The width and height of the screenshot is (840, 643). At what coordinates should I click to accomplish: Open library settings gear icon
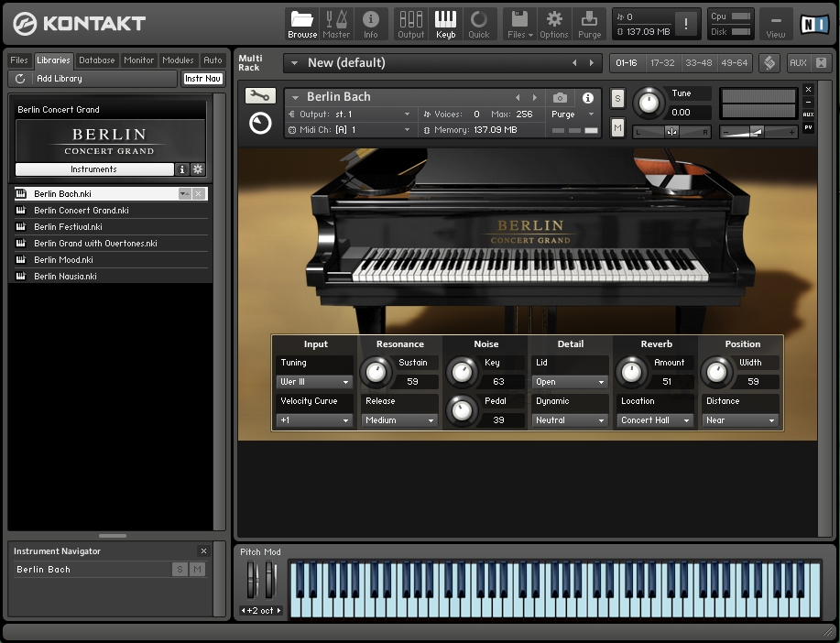pyautogui.click(x=198, y=169)
